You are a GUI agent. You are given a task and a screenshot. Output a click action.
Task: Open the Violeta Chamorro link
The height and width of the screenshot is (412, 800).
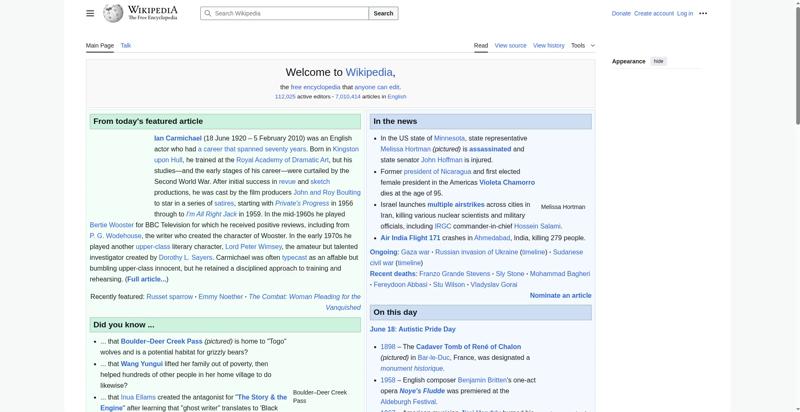pyautogui.click(x=507, y=183)
